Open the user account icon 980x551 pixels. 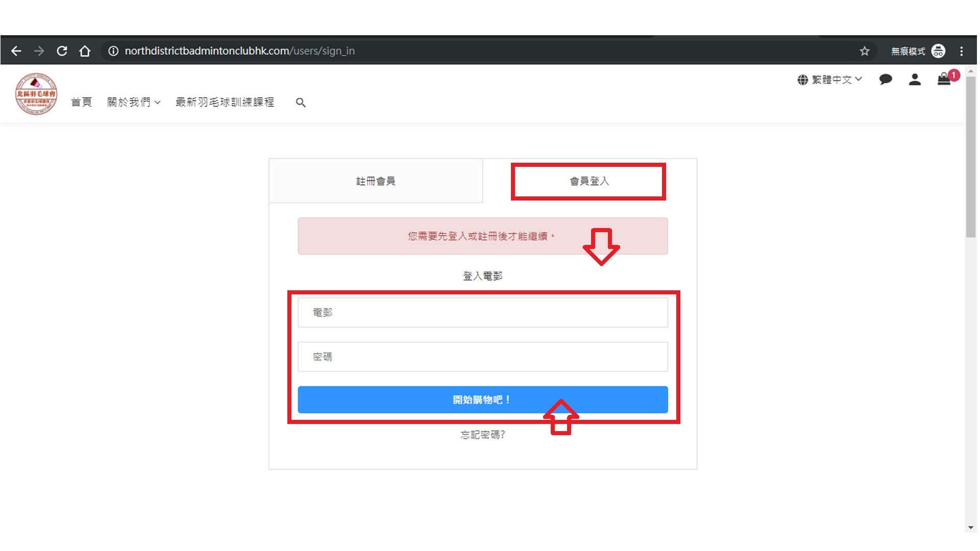point(915,79)
